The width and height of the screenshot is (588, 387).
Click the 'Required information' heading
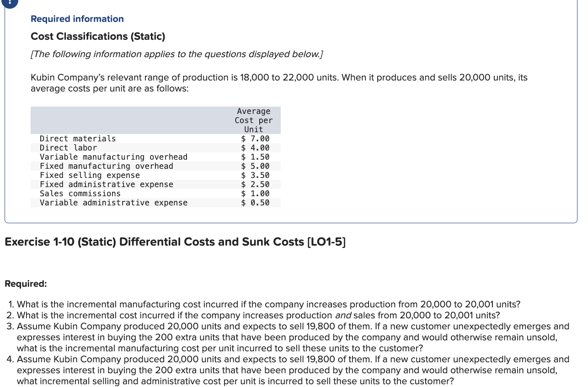click(77, 19)
